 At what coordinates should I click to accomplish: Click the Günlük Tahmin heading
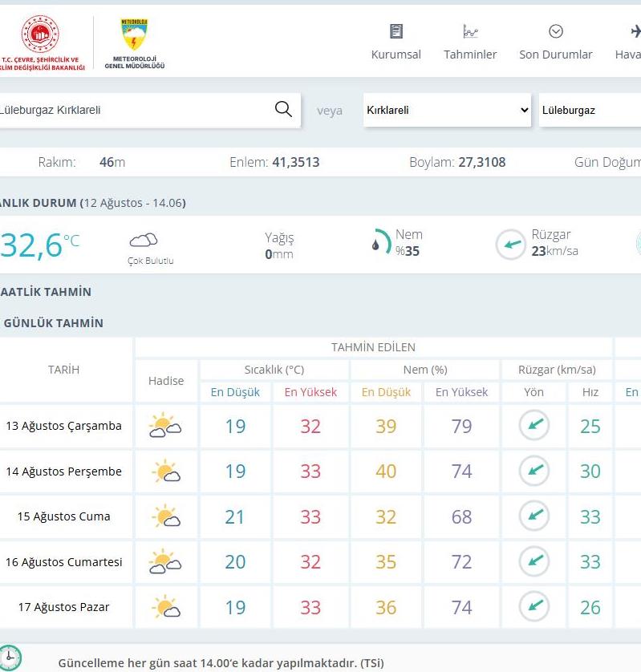[x=53, y=323]
